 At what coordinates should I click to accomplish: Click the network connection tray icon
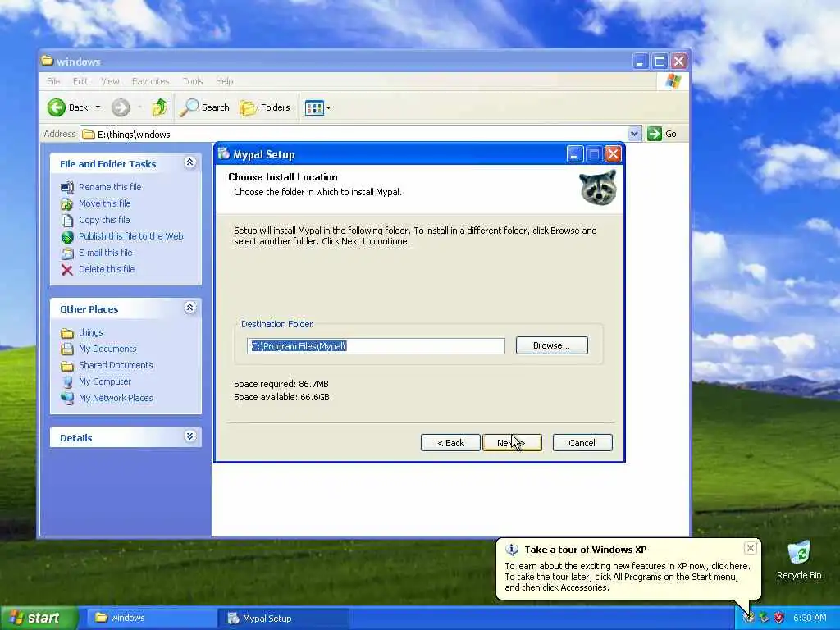764,618
